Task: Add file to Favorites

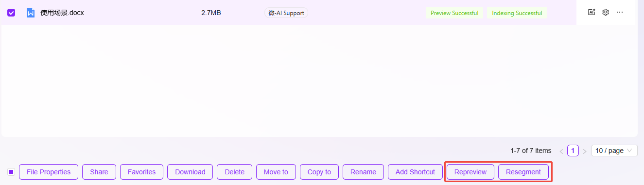Action: tap(142, 172)
